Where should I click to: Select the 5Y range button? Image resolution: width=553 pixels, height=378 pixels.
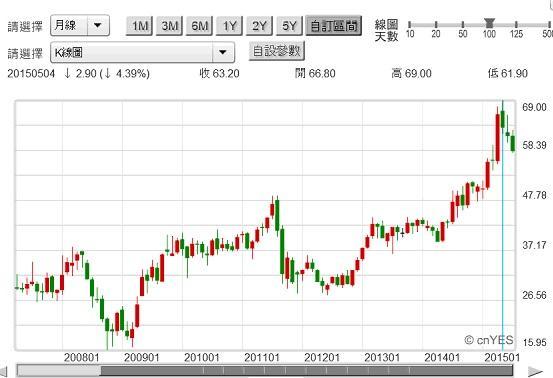[x=289, y=26]
